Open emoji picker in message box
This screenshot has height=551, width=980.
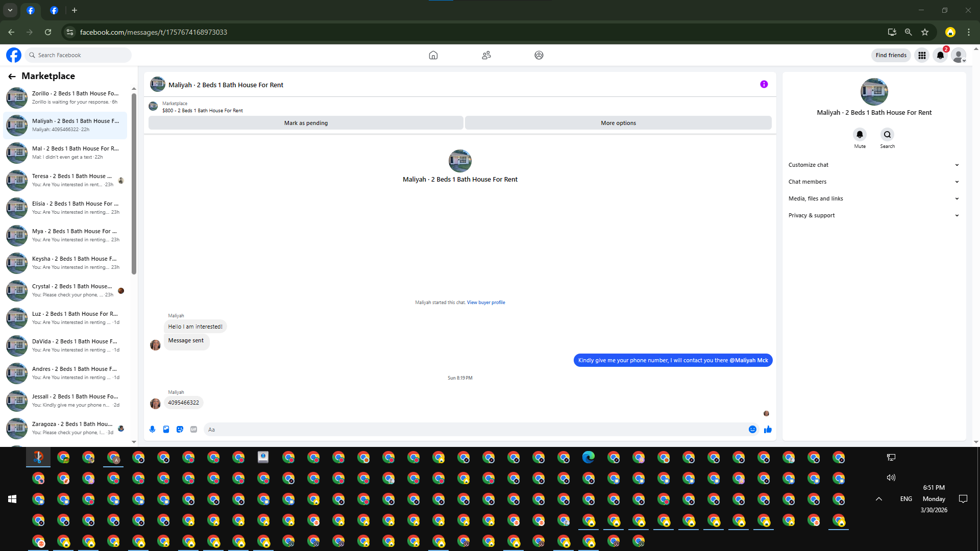coord(752,430)
